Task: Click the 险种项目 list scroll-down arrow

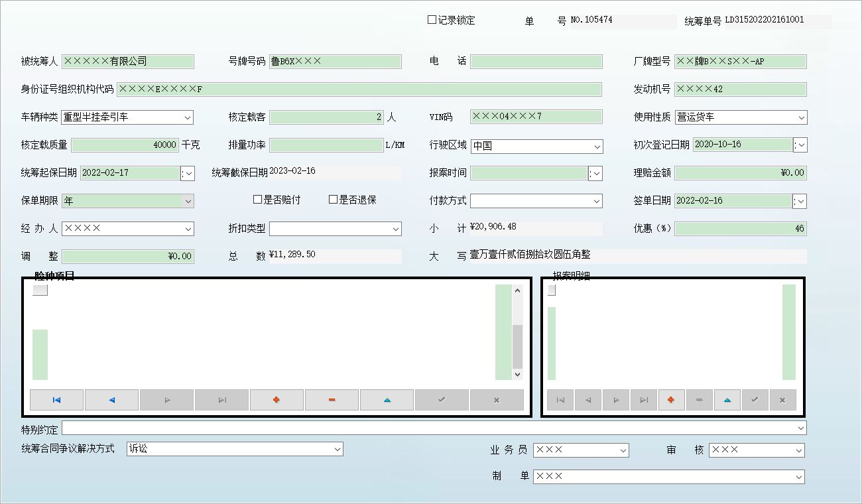Action: point(518,375)
